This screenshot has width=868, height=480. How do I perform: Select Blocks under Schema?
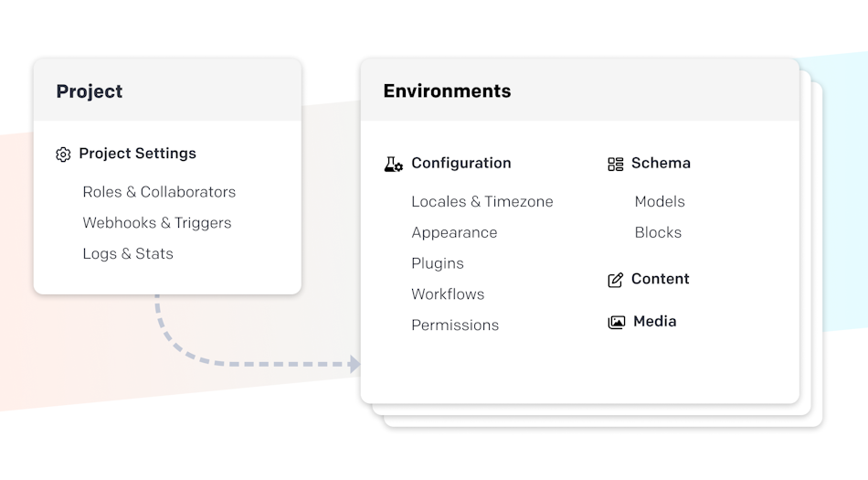[658, 232]
